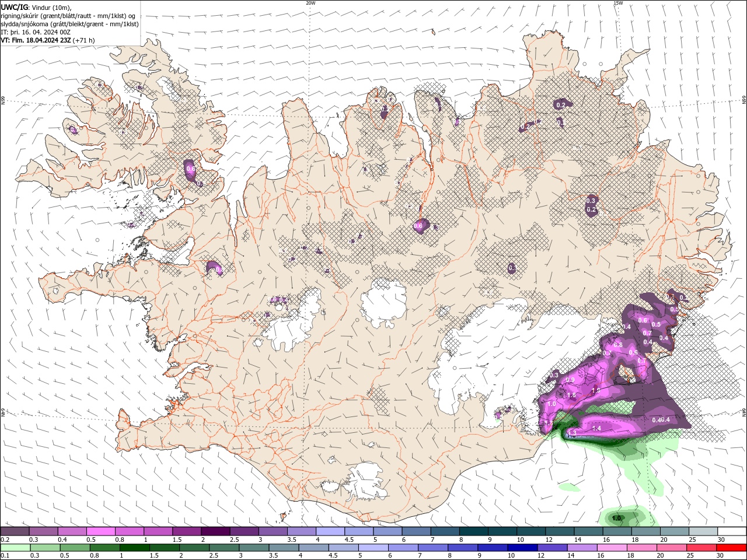Click the '15W' longitude label at the top
Viewport: 747px width, 560px height.
pyautogui.click(x=618, y=3)
